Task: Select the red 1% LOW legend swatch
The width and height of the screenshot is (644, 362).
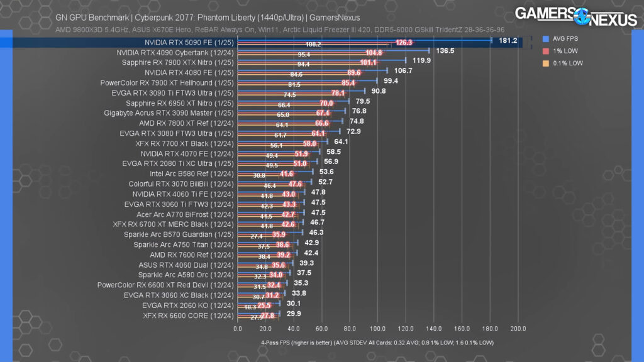Action: pos(545,52)
